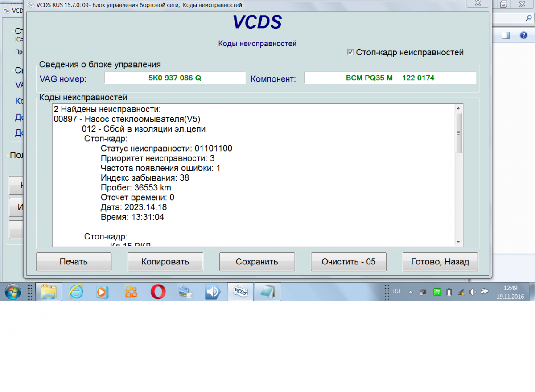Open help with the blue question mark icon
Screen dimensions: 535x392
pyautogui.click(x=523, y=36)
